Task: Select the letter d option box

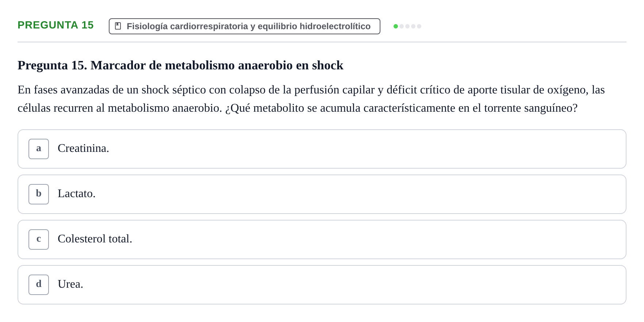Action: [x=39, y=285]
